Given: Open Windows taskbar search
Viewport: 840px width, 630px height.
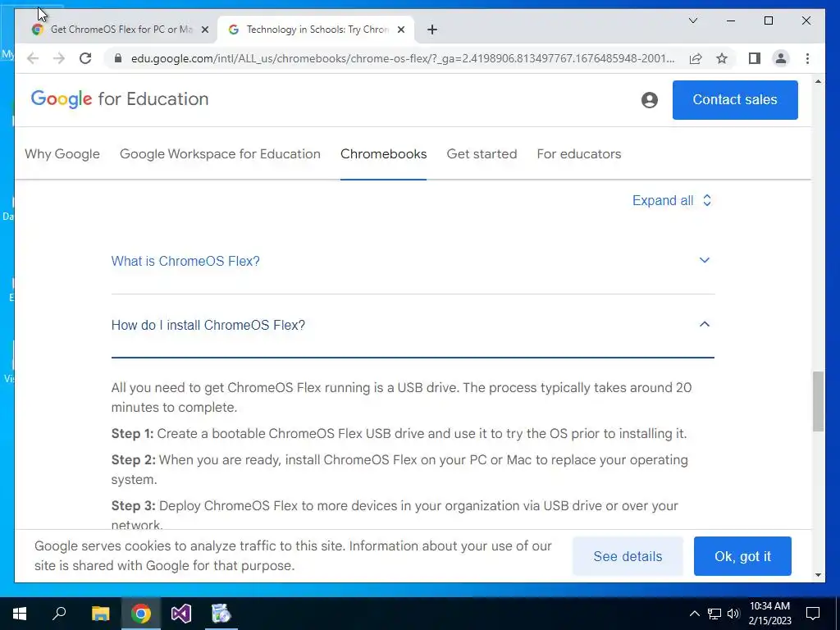Looking at the screenshot, I should coord(59,614).
